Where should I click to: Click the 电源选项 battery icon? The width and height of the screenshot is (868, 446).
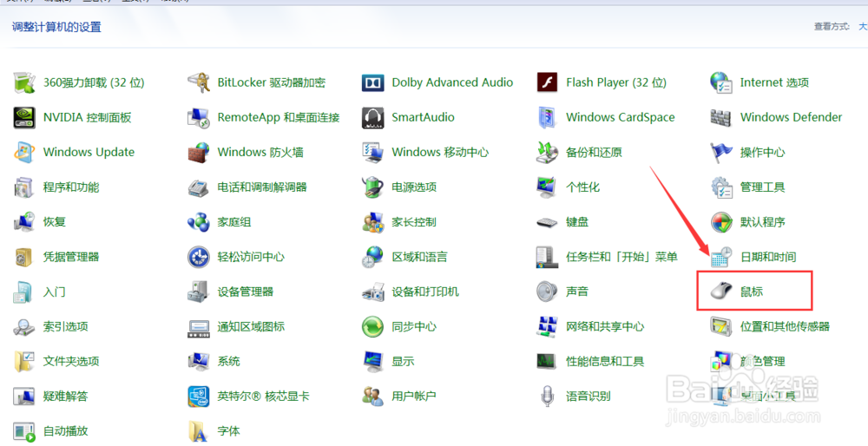tap(373, 187)
